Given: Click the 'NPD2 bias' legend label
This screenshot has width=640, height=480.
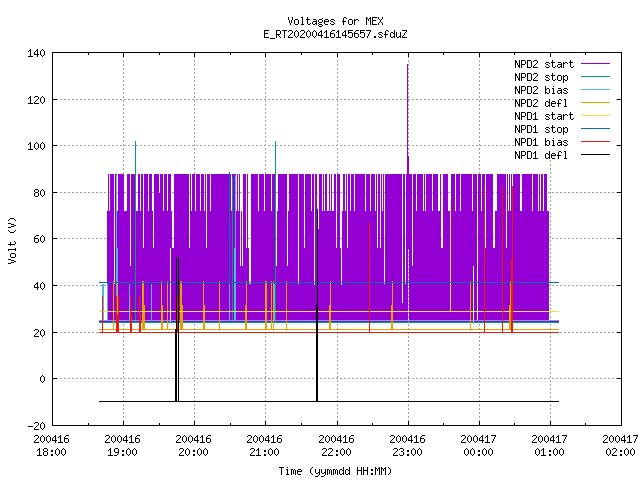Looking at the screenshot, I should [x=541, y=90].
